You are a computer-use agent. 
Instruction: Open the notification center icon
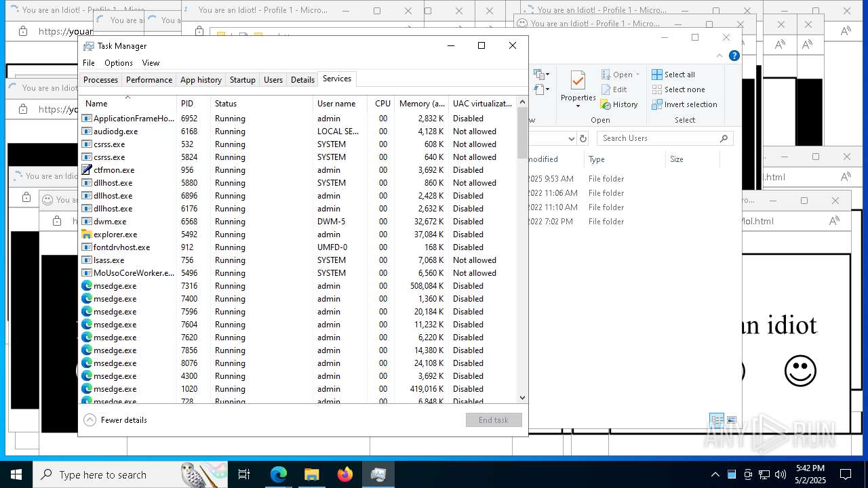click(x=846, y=474)
